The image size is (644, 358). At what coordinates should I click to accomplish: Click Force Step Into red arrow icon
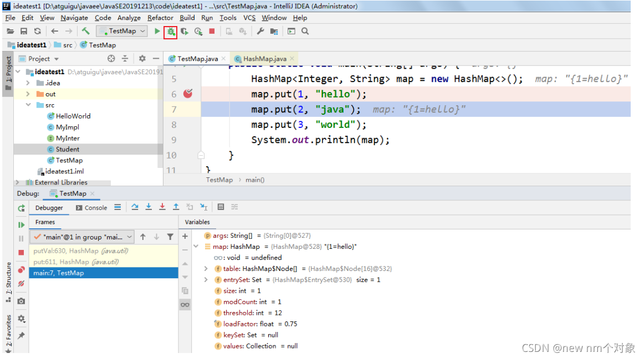click(x=162, y=207)
